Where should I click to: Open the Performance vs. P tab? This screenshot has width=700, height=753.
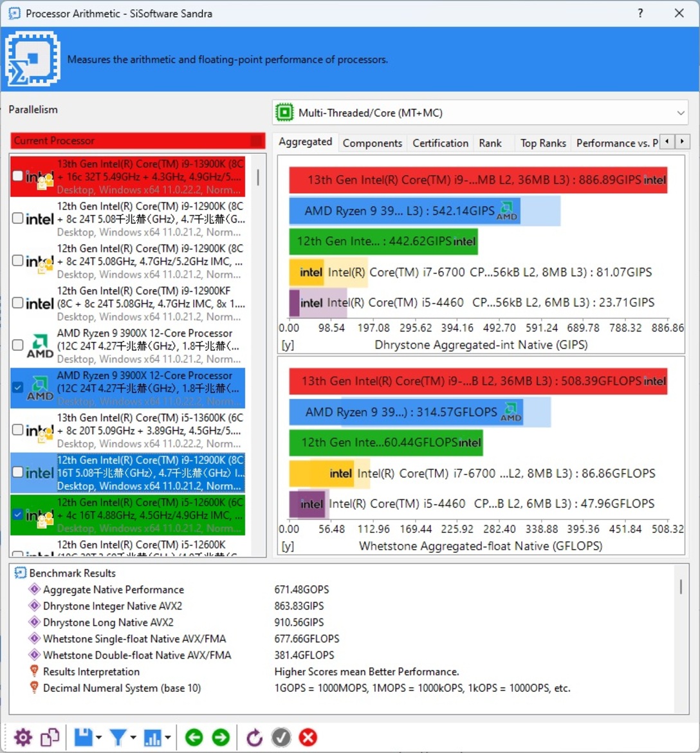click(x=616, y=143)
